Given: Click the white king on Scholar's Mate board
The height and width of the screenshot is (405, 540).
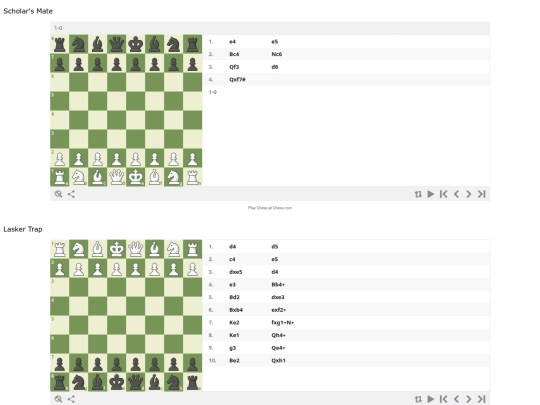Looking at the screenshot, I should point(135,177).
